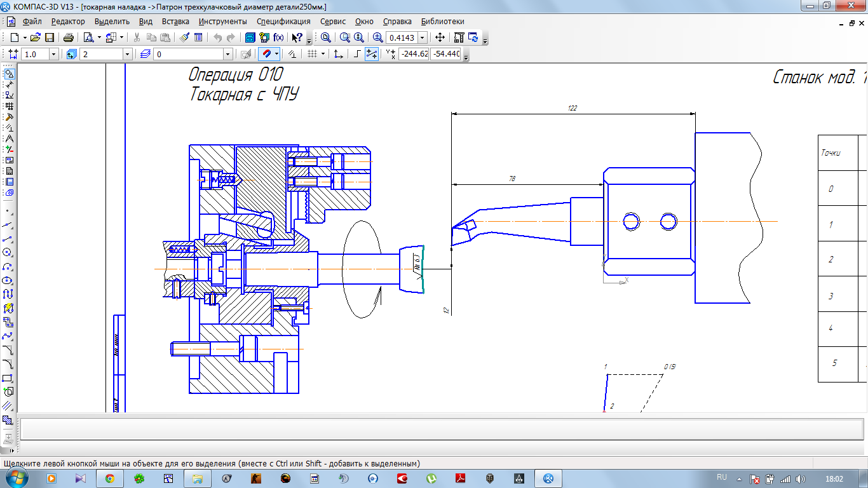Toggle orthogonal drawing mode button
The image size is (868, 488).
coord(357,54)
